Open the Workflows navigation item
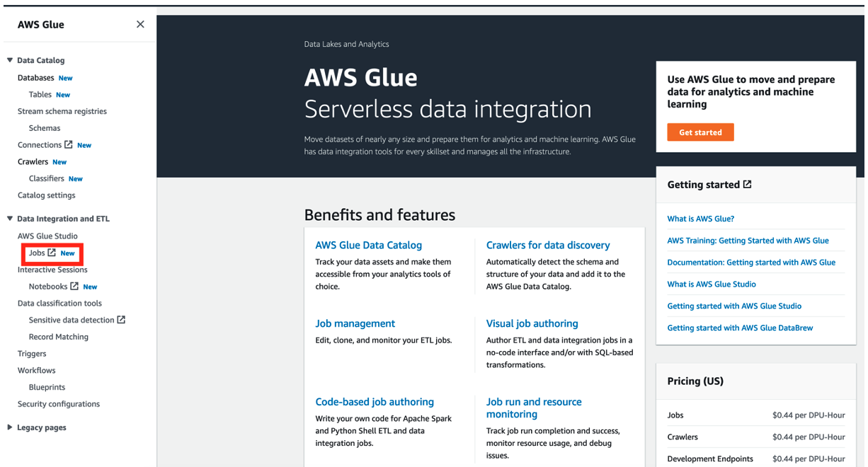This screenshot has width=868, height=467. coord(36,371)
